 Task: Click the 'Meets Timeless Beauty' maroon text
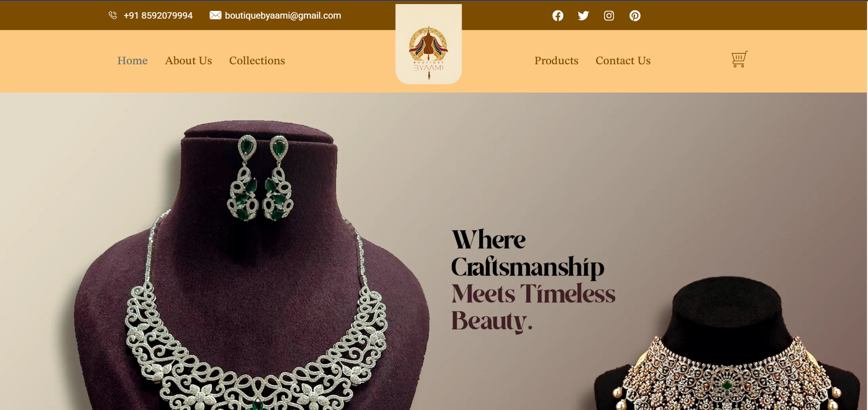[x=533, y=307]
